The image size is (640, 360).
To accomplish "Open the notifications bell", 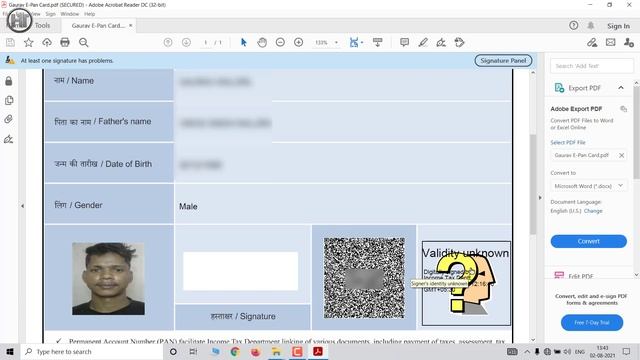I will 591,25.
